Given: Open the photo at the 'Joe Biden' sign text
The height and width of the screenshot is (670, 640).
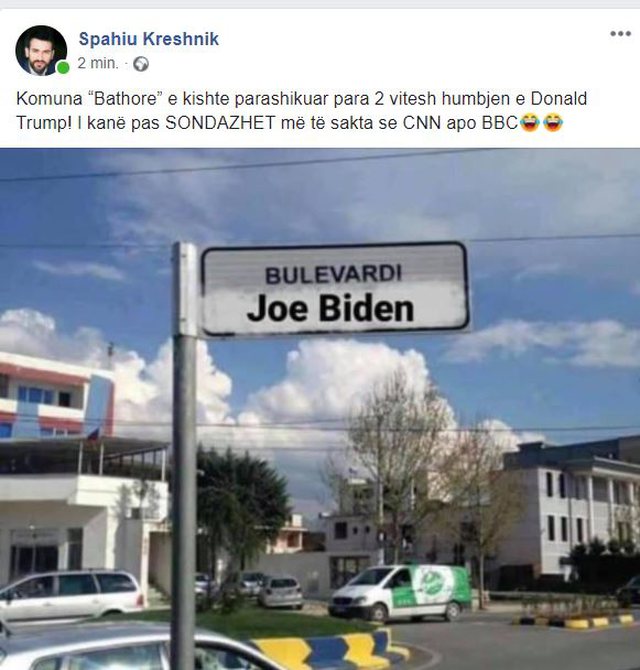Looking at the screenshot, I should (x=330, y=309).
